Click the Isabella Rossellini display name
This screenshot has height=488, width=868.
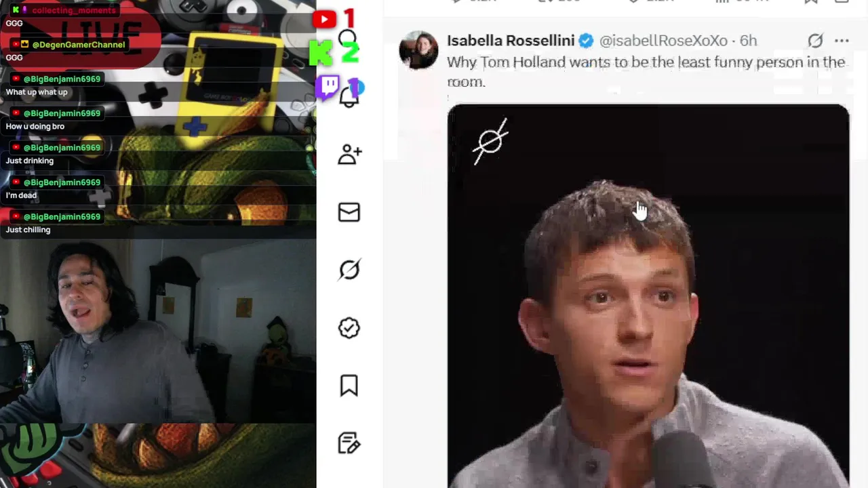click(x=511, y=41)
